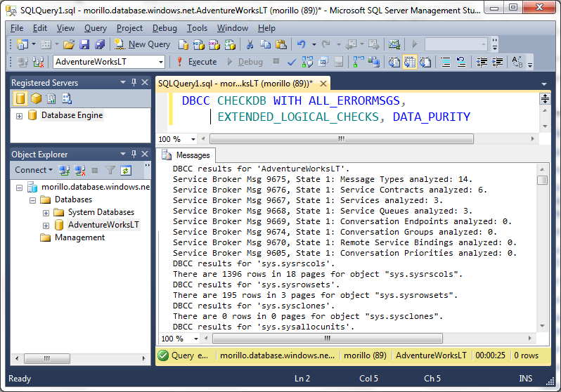Increase indent icon in SQL toolbar
The image size is (561, 392).
pos(497,62)
